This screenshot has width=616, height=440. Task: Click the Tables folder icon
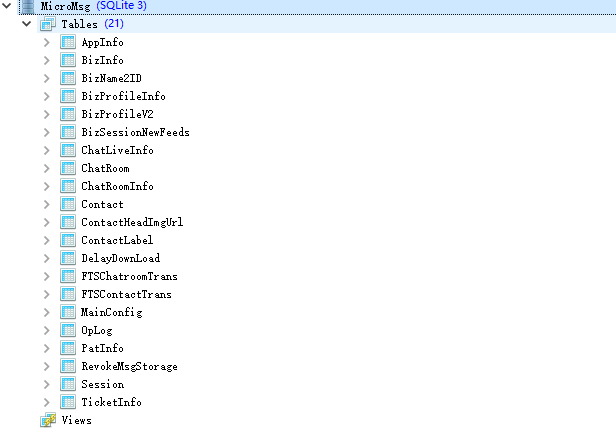click(48, 24)
